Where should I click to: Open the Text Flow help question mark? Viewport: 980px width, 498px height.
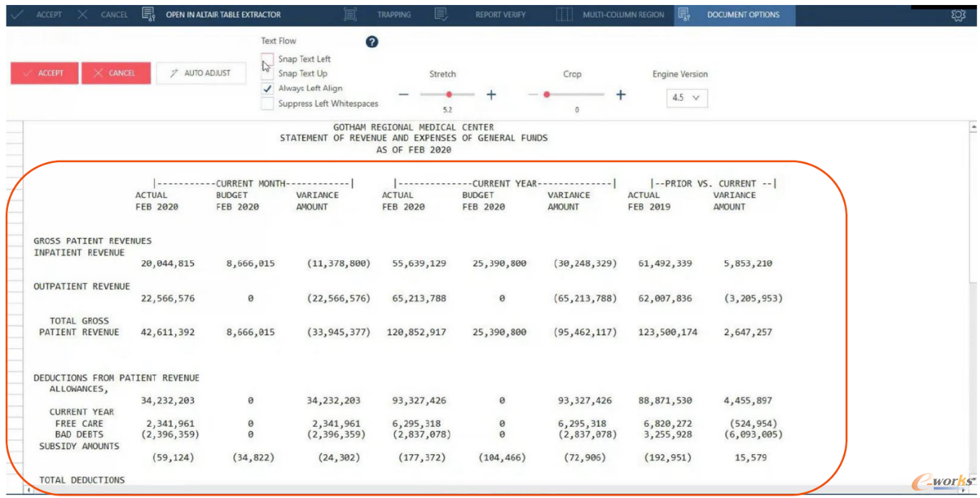(x=372, y=42)
